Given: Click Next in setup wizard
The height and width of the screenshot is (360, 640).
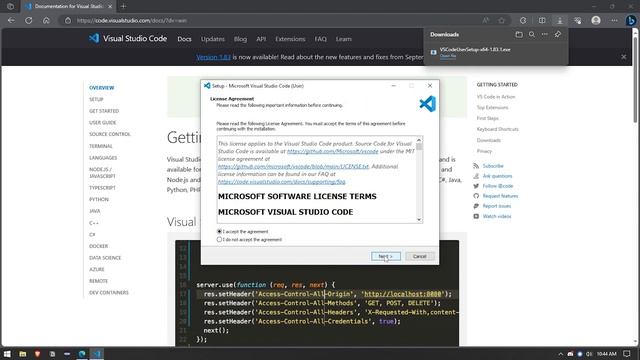Looking at the screenshot, I should [x=386, y=256].
